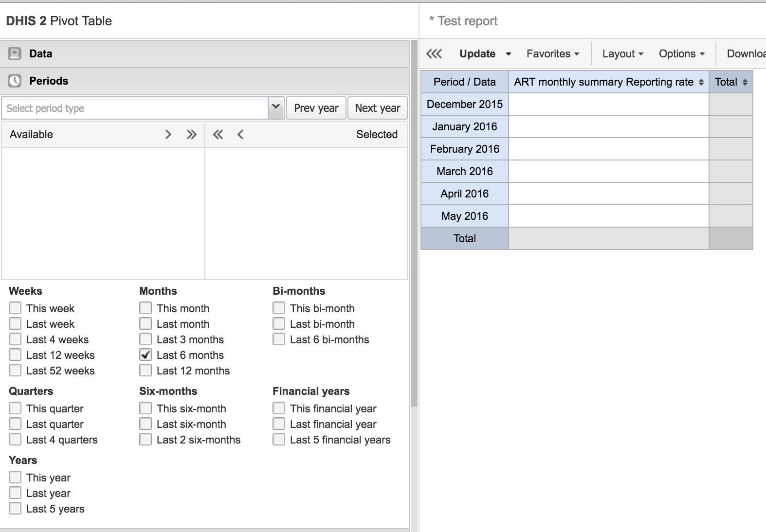Click the Data panel icon
Screen dimensions: 766x532
15,53
